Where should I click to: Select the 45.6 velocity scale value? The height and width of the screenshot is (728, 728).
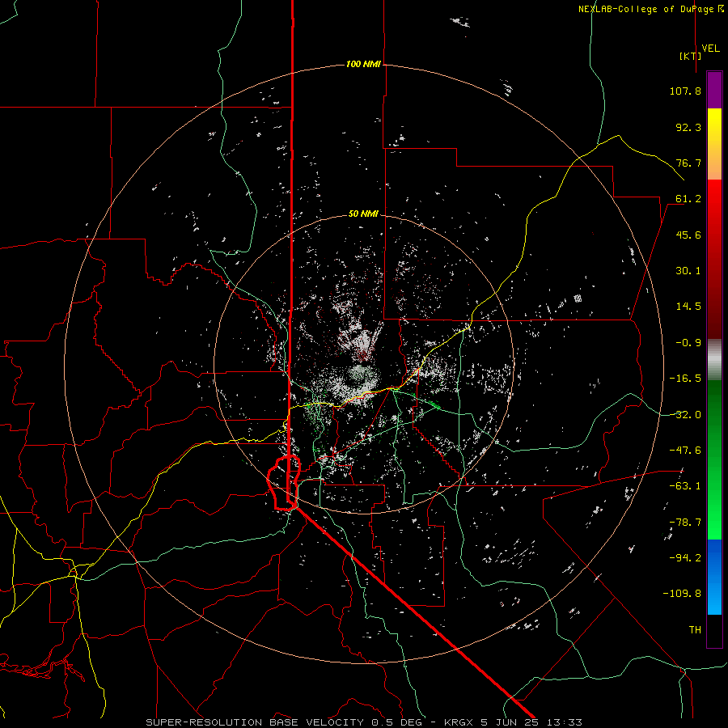pyautogui.click(x=688, y=235)
